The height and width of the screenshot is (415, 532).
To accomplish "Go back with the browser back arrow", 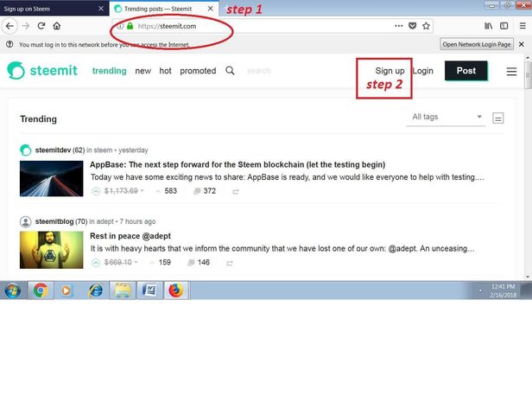I will [x=9, y=26].
